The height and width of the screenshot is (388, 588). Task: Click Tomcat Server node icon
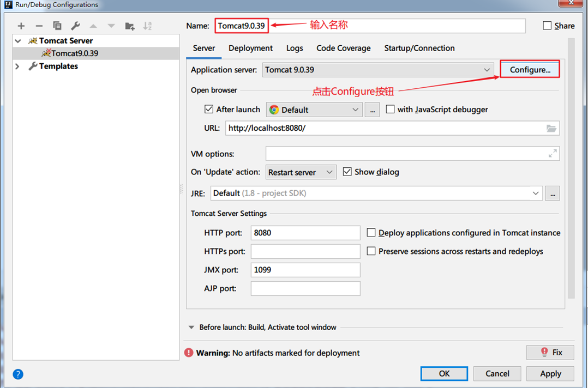pos(33,41)
